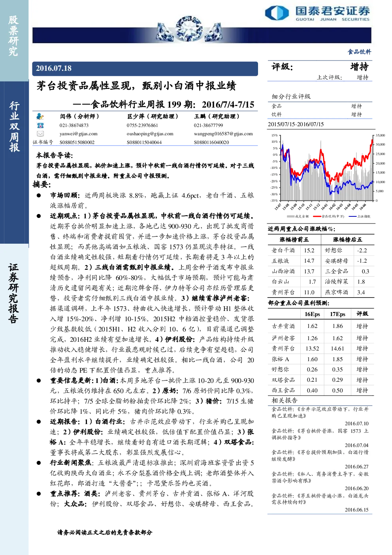
Task: Click 本报告导读 heading
Action: click(x=55, y=155)
